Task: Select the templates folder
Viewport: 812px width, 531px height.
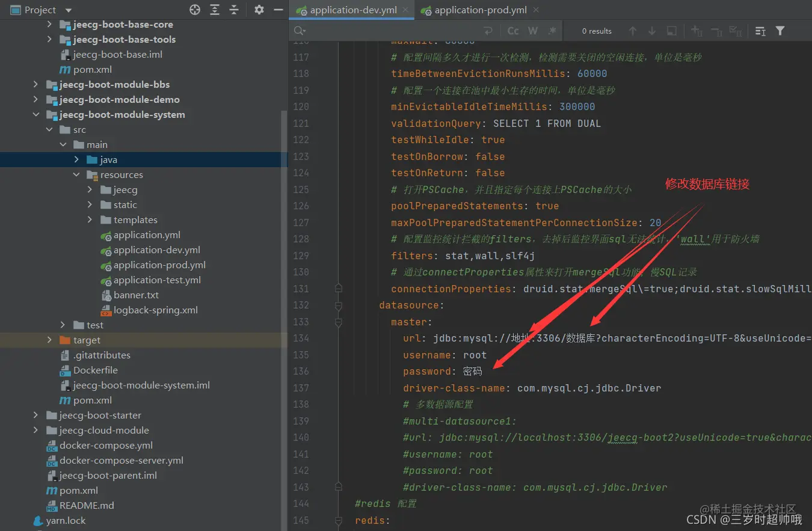Action: 135,220
